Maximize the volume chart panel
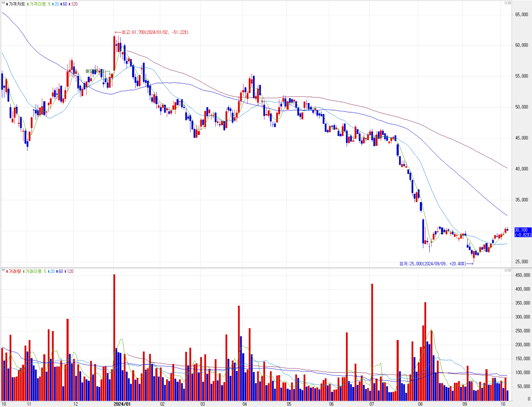 [x=506, y=270]
